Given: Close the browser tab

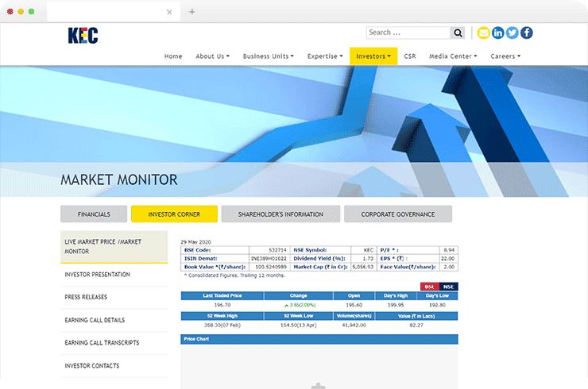Looking at the screenshot, I should (x=169, y=12).
